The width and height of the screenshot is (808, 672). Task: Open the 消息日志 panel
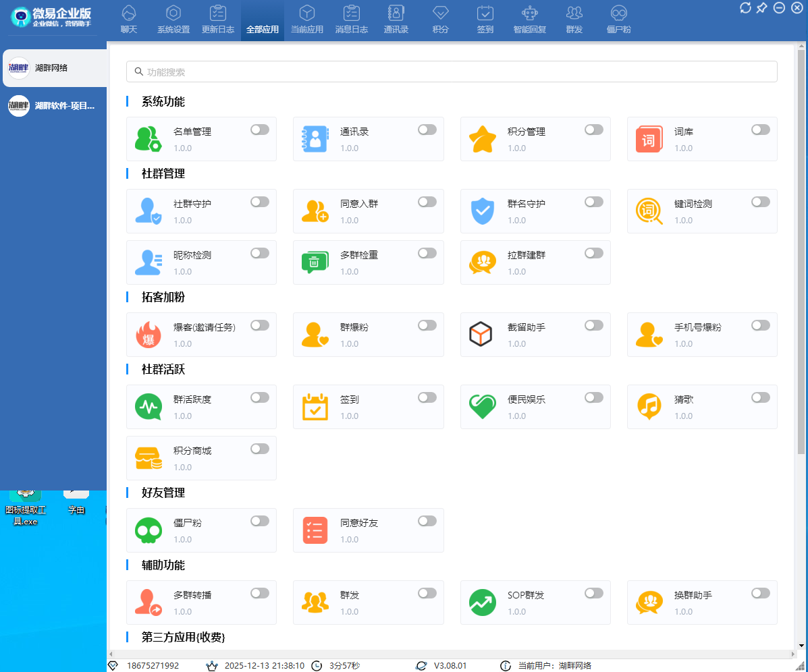click(351, 19)
